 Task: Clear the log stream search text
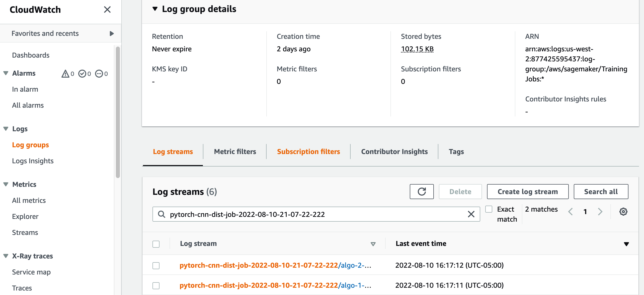[x=471, y=214]
